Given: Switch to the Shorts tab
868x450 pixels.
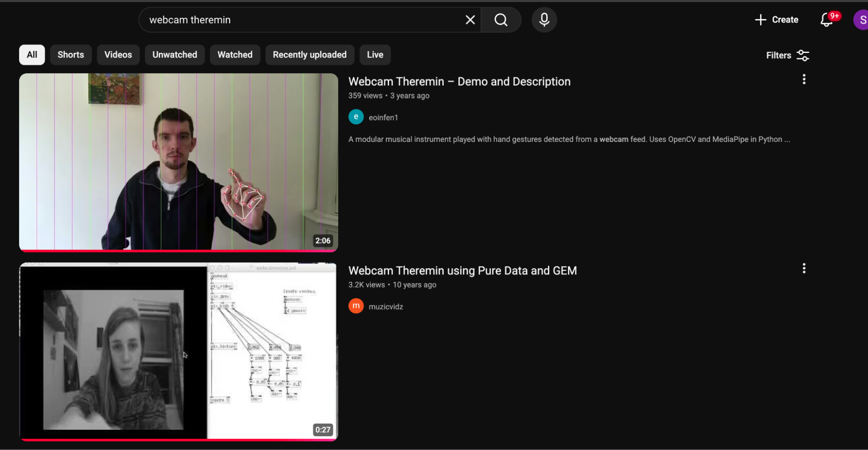Looking at the screenshot, I should click(x=70, y=55).
